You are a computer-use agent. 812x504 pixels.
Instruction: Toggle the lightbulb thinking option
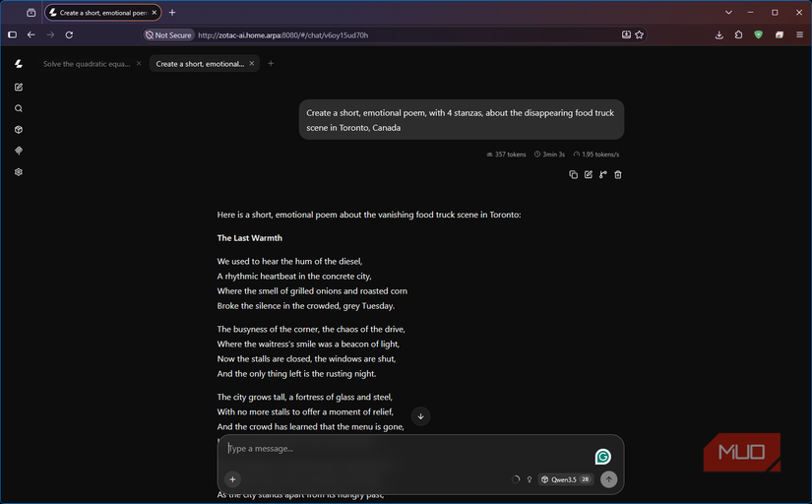point(530,479)
